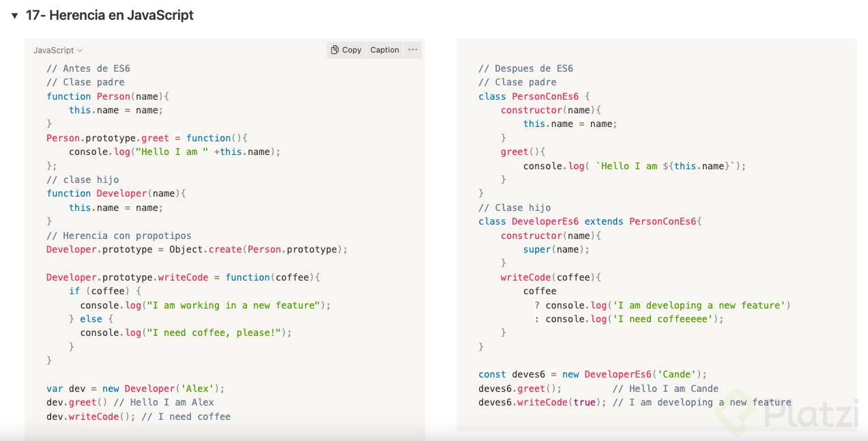This screenshot has width=868, height=441.
Task: Click the 'function Developer(name){' line
Action: coord(116,193)
